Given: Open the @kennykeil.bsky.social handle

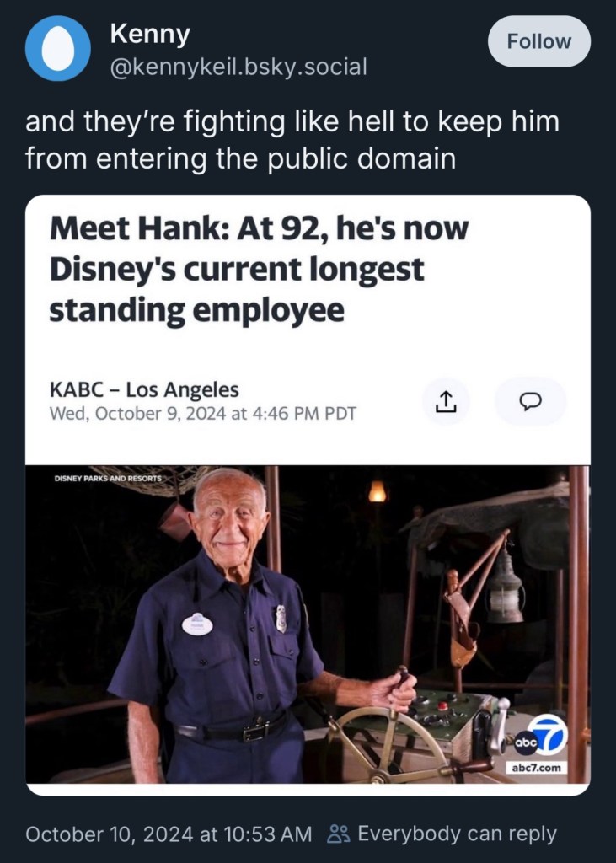Looking at the screenshot, I should (238, 67).
